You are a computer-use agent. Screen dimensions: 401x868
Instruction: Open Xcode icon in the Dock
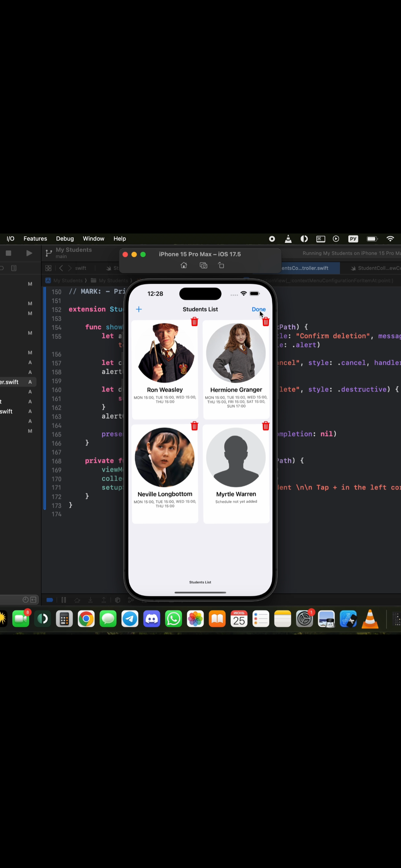coord(348,619)
